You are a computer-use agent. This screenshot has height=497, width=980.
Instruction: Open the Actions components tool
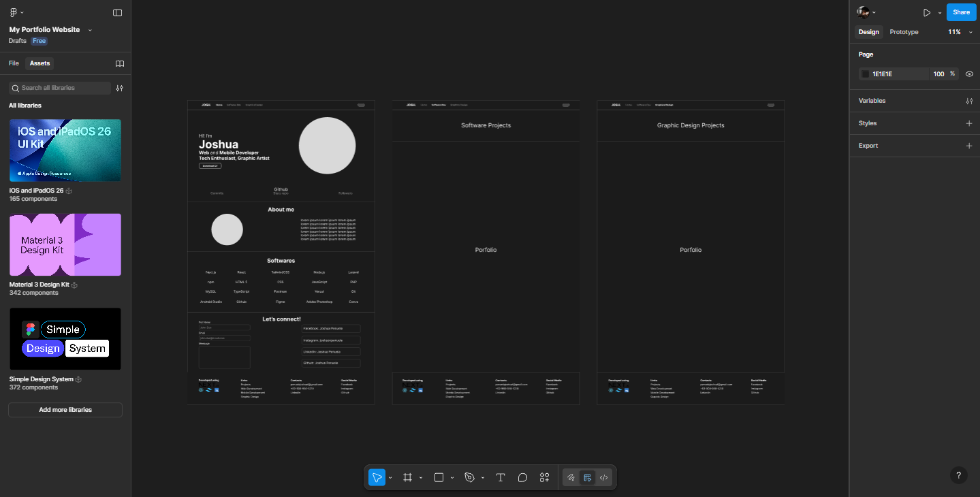pos(544,477)
